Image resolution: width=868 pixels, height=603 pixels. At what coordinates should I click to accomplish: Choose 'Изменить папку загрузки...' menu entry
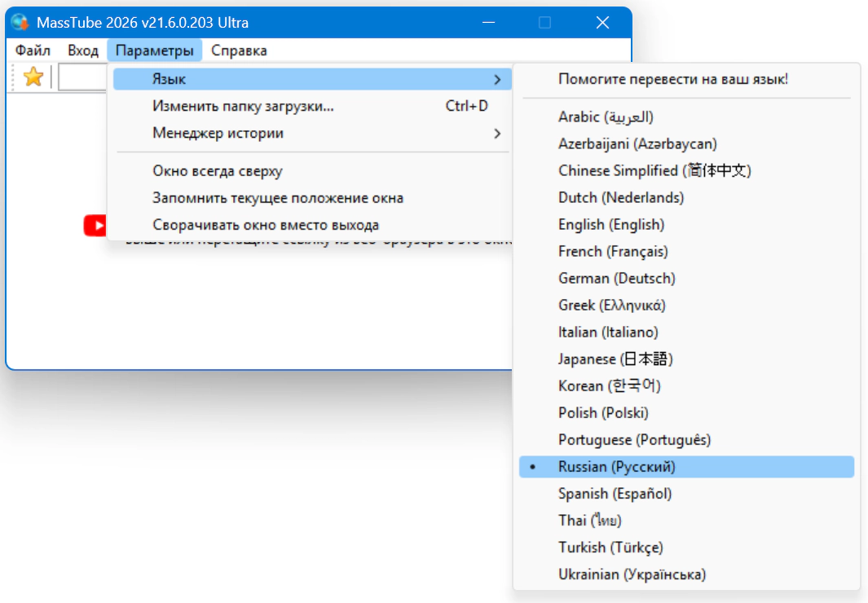(x=243, y=106)
